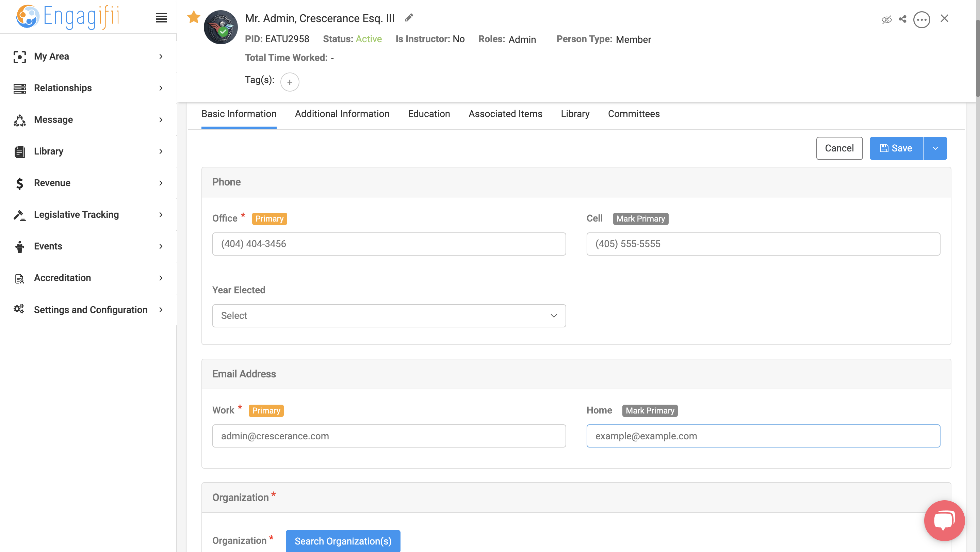Click the Message sidebar icon
This screenshot has width=980, height=552.
tap(19, 120)
